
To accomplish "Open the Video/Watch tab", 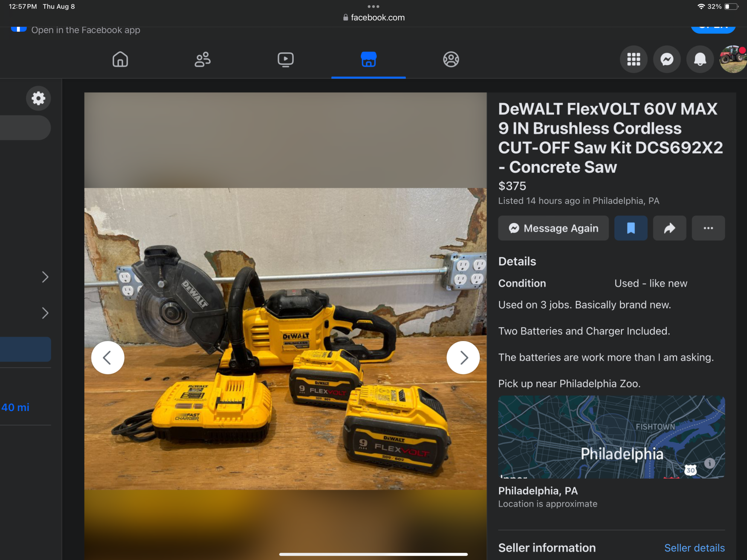I will click(285, 59).
